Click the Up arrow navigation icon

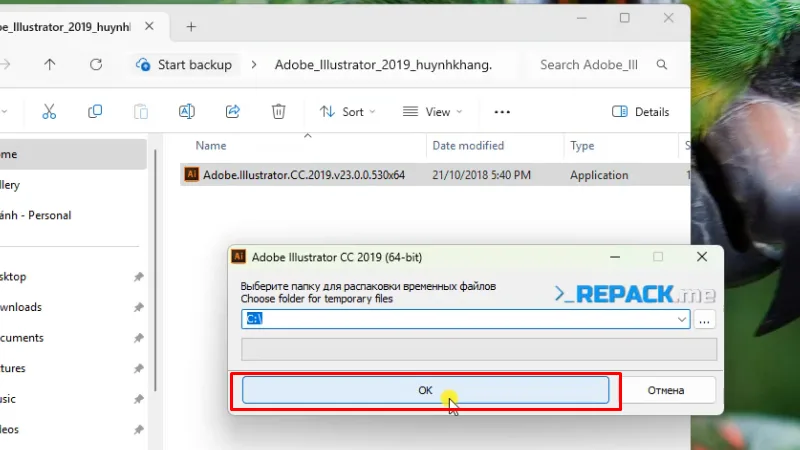tap(50, 65)
